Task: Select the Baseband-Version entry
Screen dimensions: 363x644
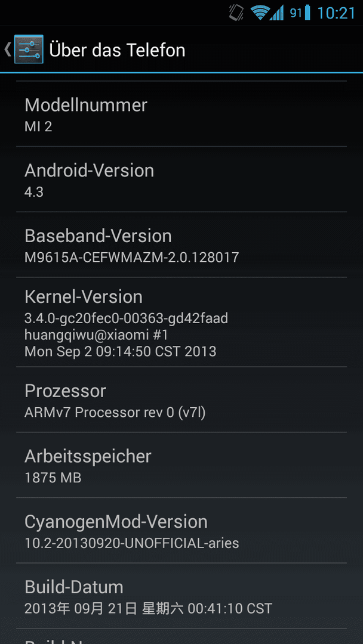Action: coord(181,245)
